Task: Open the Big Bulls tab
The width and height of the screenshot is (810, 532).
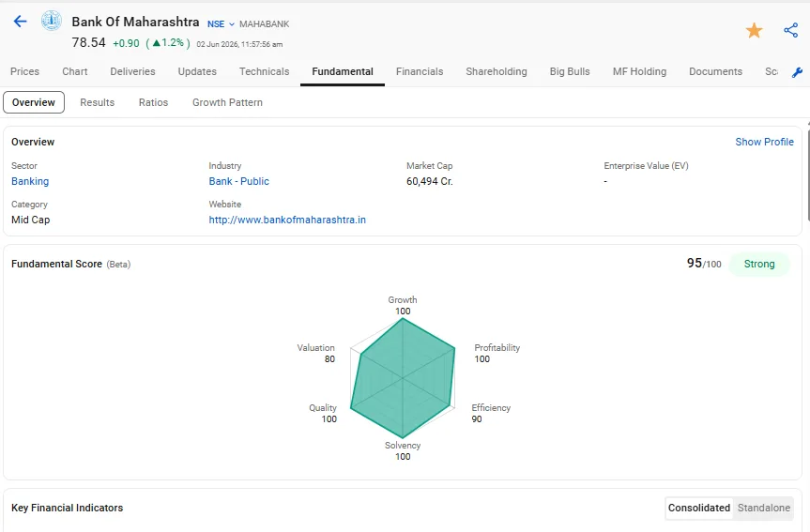Action: tap(570, 71)
